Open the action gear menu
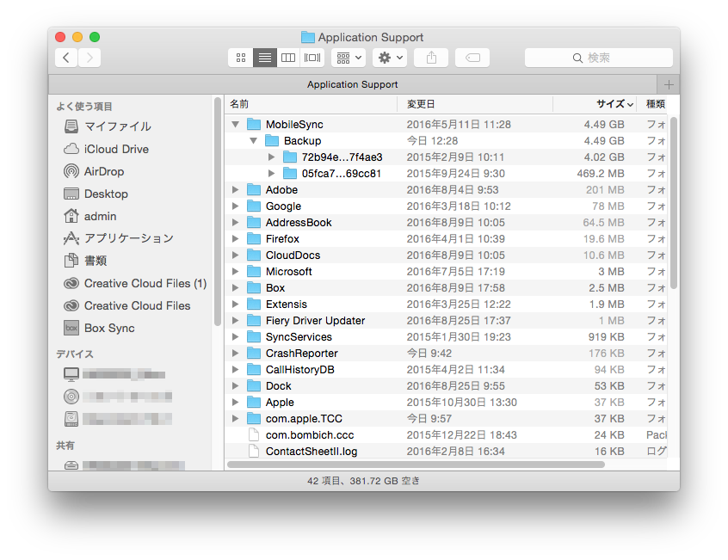The image size is (728, 560). point(390,58)
